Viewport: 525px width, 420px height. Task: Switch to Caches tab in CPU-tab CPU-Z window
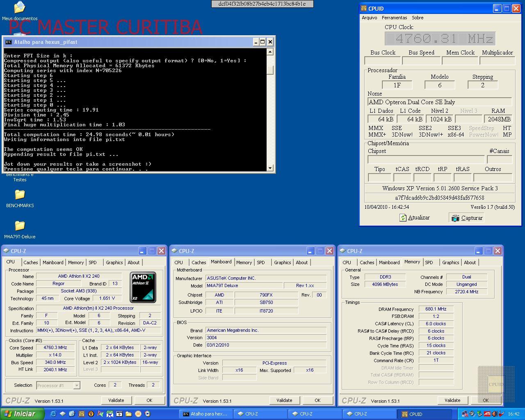[x=30, y=262]
